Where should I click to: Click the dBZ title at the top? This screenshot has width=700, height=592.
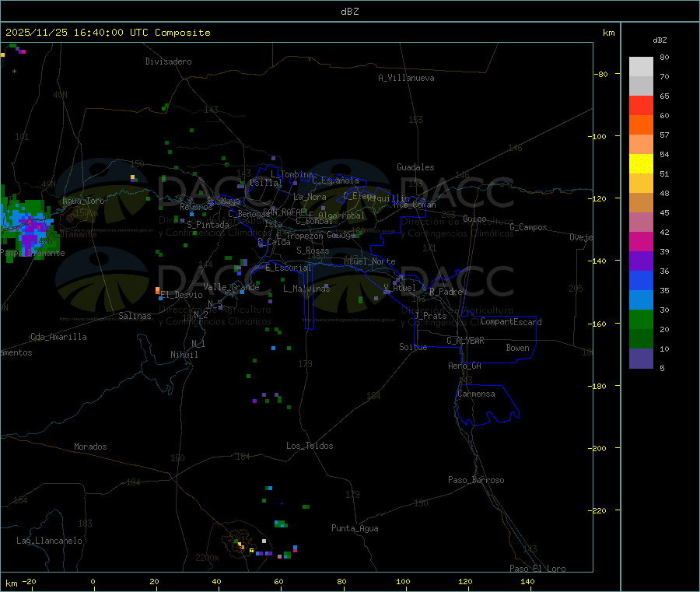click(349, 12)
